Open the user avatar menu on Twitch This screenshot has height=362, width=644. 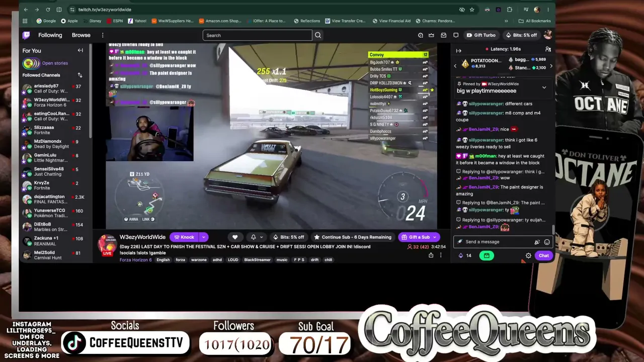pos(548,35)
